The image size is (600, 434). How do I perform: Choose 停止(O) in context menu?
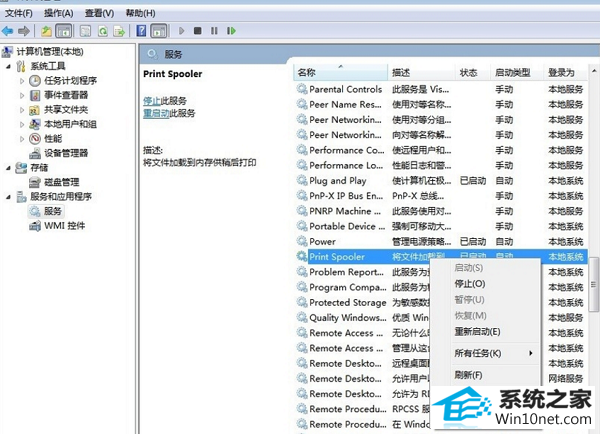pyautogui.click(x=470, y=284)
